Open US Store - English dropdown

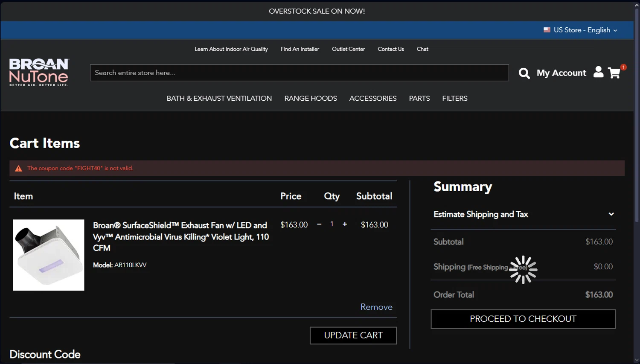(581, 30)
